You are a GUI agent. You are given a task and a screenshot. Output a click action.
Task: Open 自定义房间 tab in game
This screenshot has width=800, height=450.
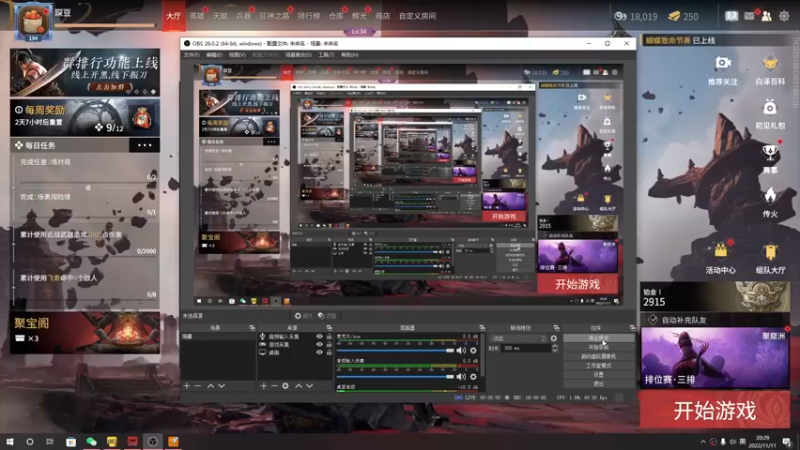tap(417, 16)
